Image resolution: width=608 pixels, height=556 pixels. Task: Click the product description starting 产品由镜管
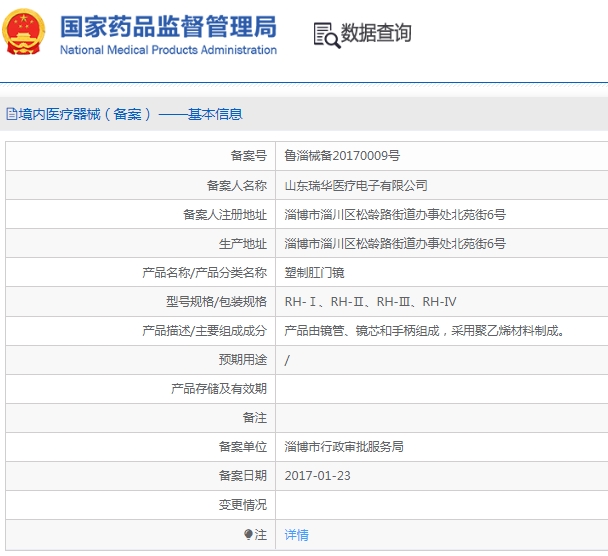click(x=425, y=331)
